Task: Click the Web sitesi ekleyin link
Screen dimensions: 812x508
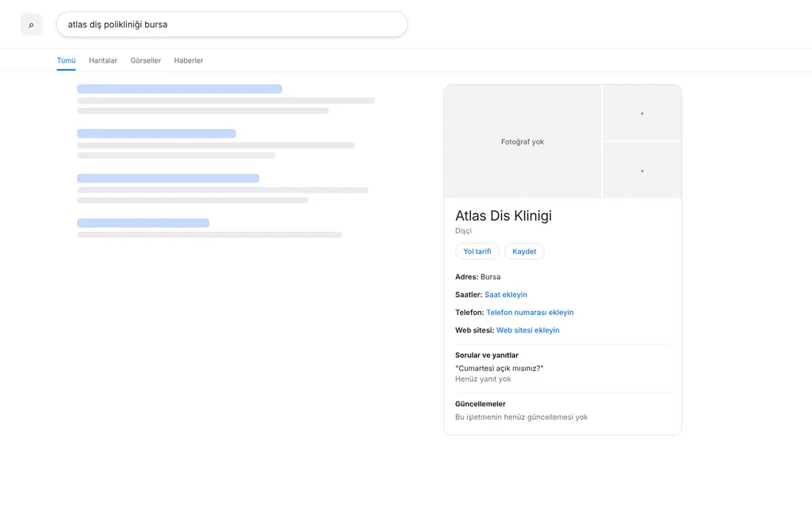Action: pos(527,329)
